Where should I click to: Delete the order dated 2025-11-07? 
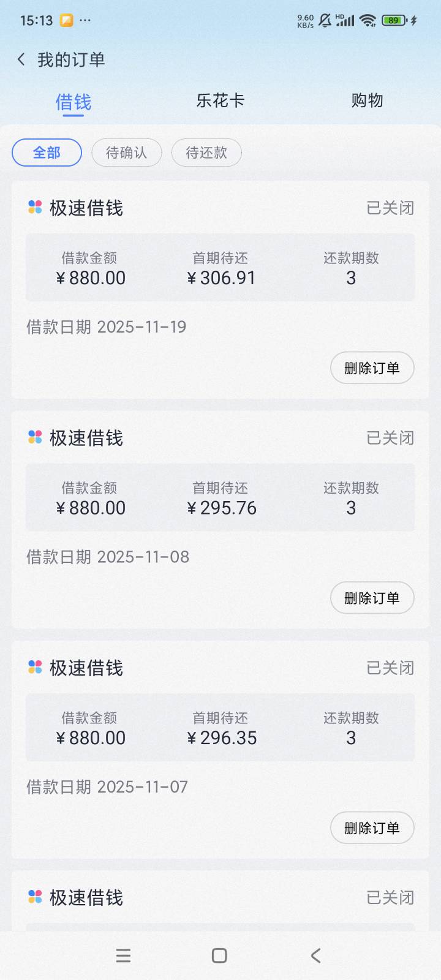(x=372, y=828)
